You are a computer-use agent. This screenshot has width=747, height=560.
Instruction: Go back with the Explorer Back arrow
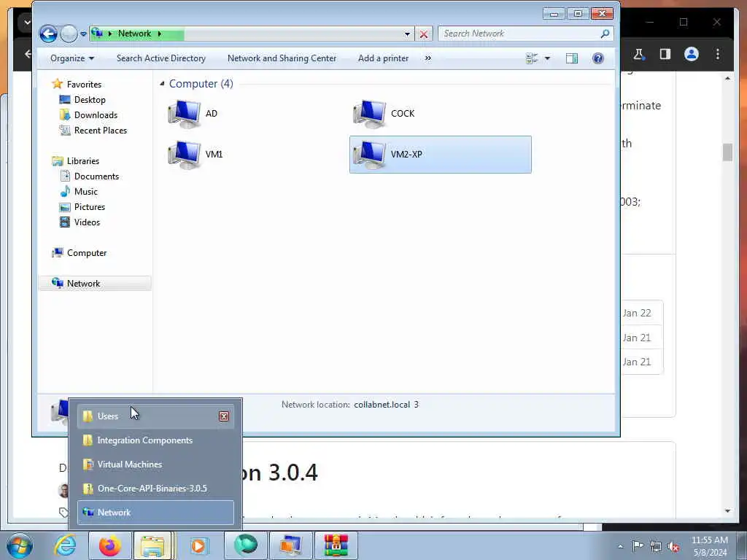[48, 34]
